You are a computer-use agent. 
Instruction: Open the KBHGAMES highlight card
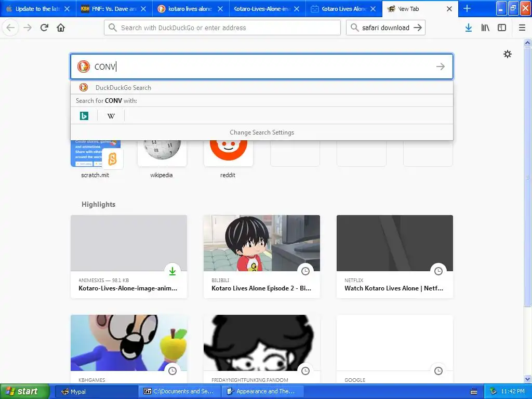[x=129, y=350]
